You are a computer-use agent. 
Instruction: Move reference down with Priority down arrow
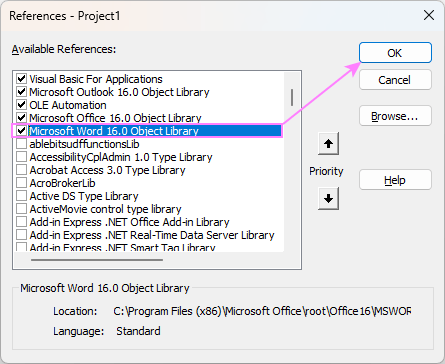click(x=328, y=198)
